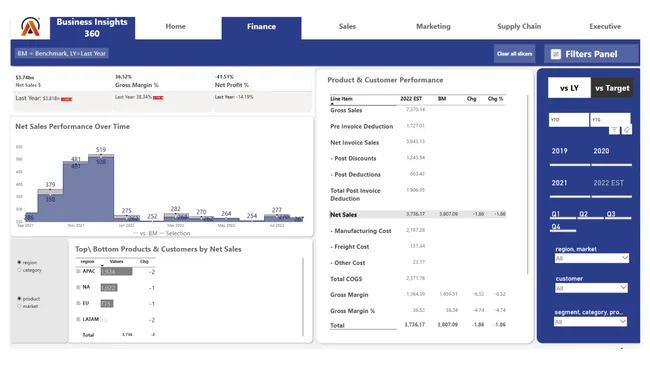Select the market radio button
This screenshot has height=366, width=650.
pos(19,306)
